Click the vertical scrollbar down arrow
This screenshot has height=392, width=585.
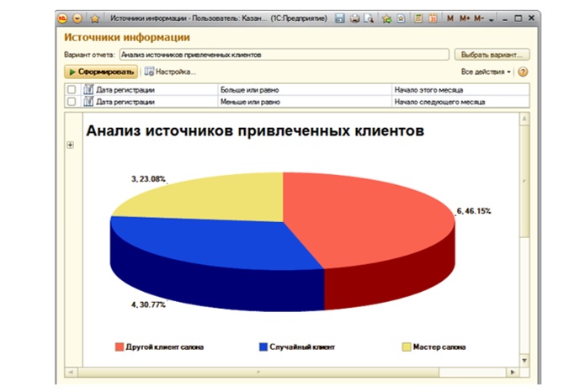pyautogui.click(x=524, y=360)
